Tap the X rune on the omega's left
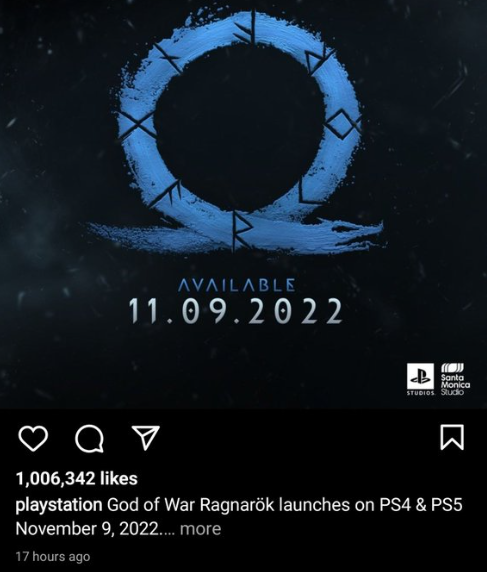Viewport: 487px width, 572px height. coord(137,123)
